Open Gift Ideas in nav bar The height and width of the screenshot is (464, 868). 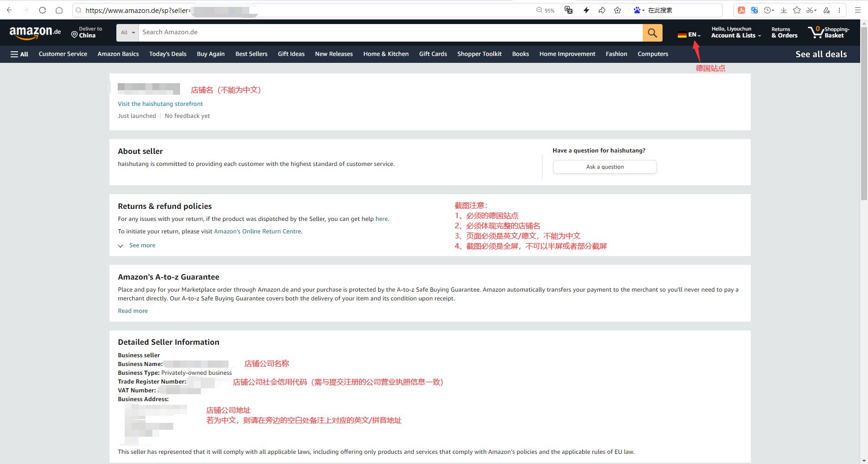(x=291, y=54)
